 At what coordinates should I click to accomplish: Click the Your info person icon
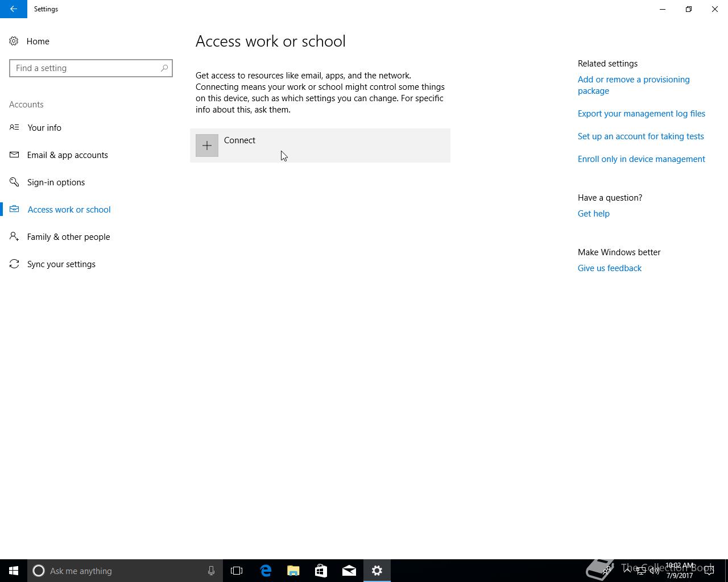point(14,128)
